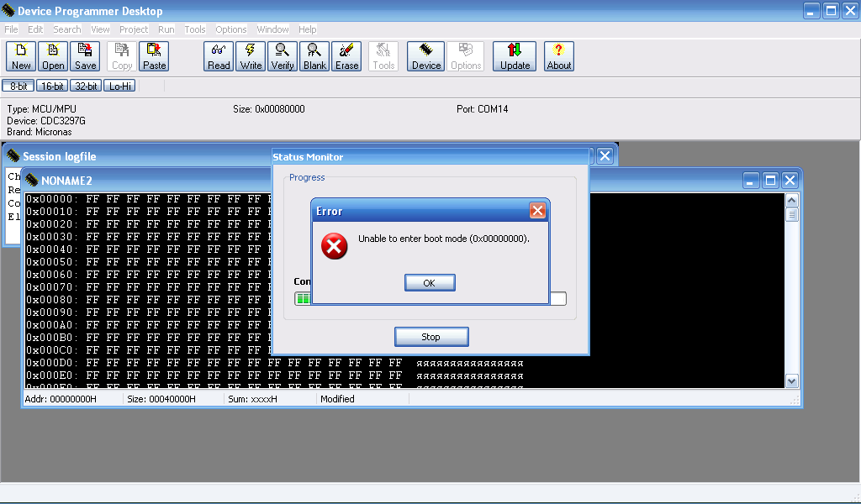Image resolution: width=861 pixels, height=504 pixels.
Task: Click the NONAME2 vertical scrollbar thumb
Action: [791, 214]
